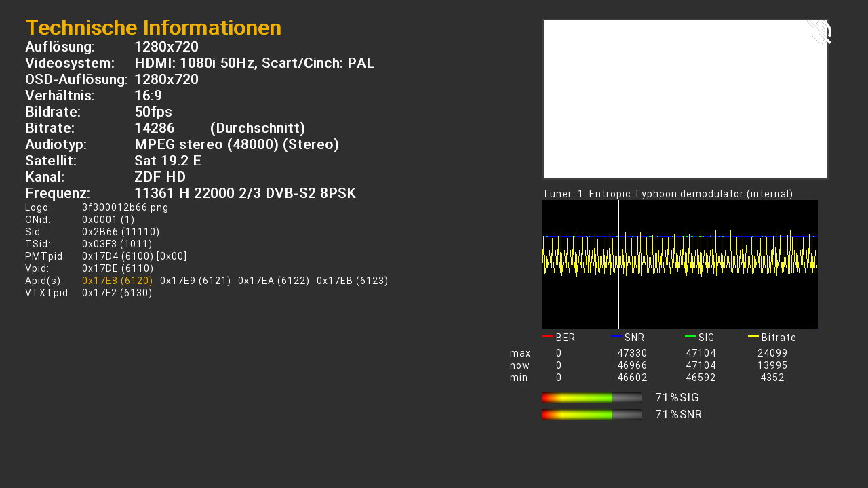Click the Sat 19.2 E satellite value

pyautogui.click(x=167, y=161)
